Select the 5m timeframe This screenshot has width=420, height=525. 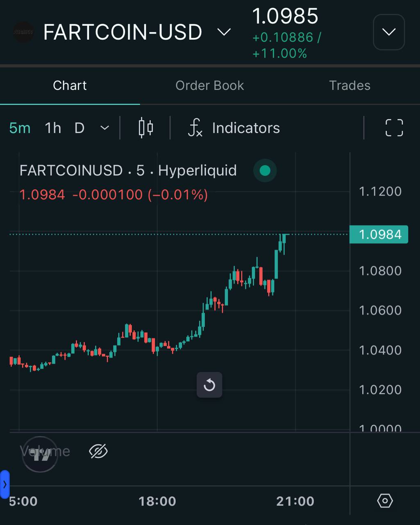pyautogui.click(x=20, y=128)
